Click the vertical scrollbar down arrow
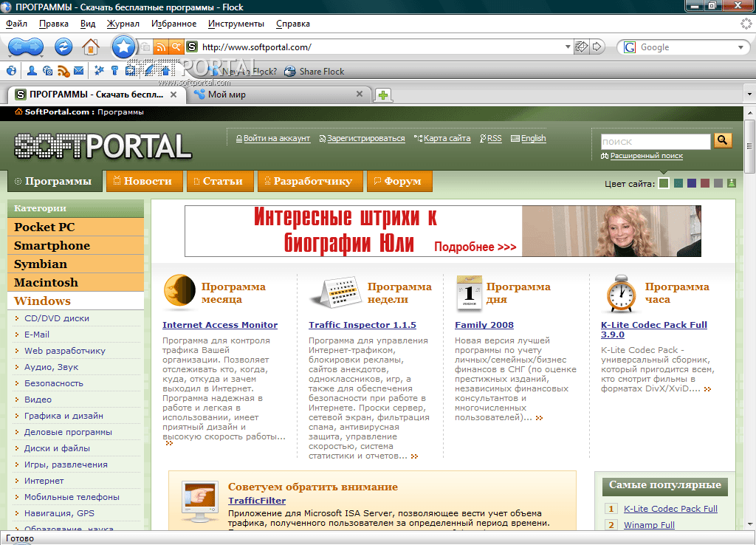 click(x=750, y=524)
